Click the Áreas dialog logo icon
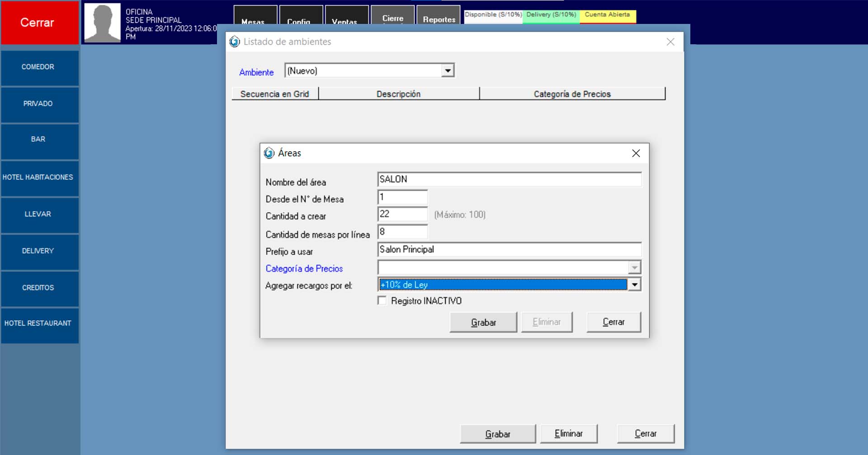The width and height of the screenshot is (868, 455). pyautogui.click(x=269, y=153)
